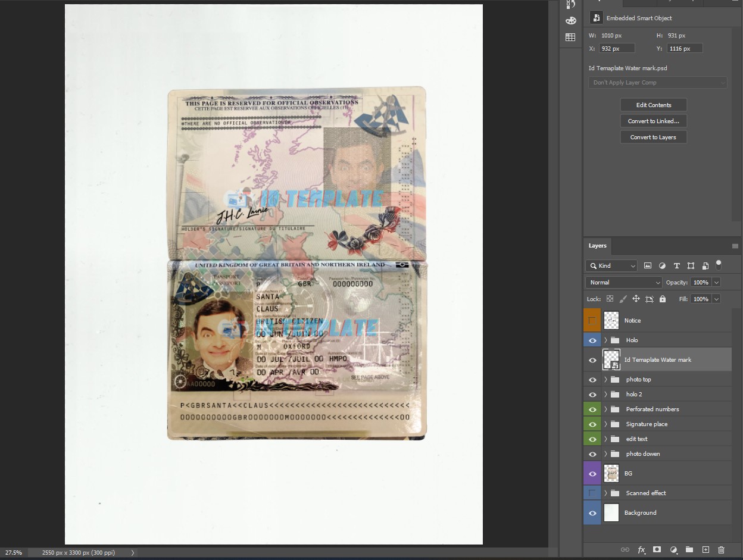Expand the holo 2 group
The width and height of the screenshot is (743, 560).
coord(605,395)
